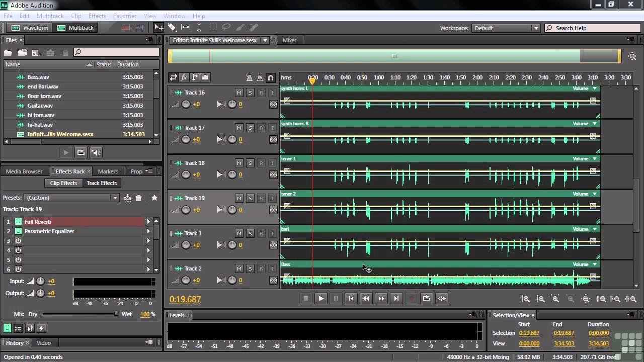Toggle power state of all rack effects
644x362 pixels.
(7, 328)
